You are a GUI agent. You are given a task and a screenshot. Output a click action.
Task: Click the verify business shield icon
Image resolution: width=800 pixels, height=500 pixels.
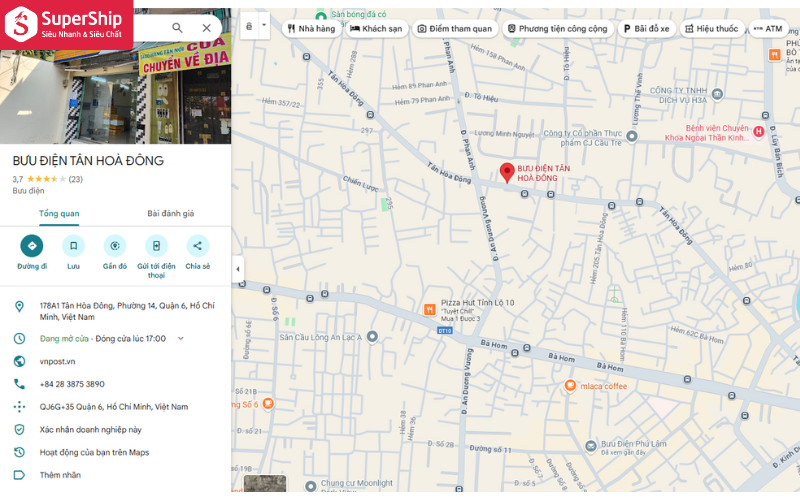click(x=19, y=430)
